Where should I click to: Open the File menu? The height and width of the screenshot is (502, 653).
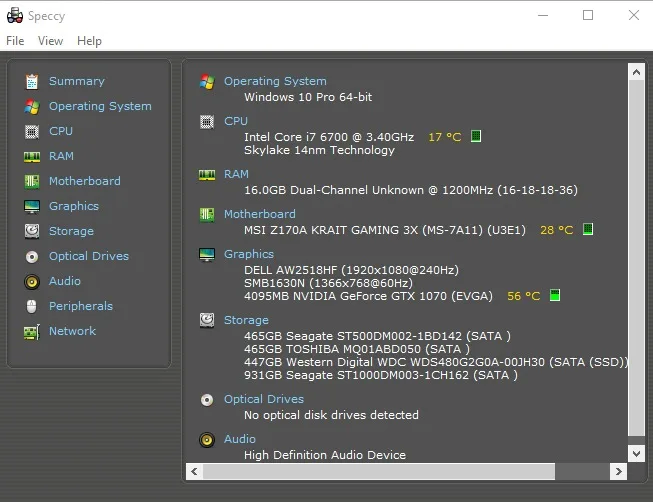click(15, 41)
